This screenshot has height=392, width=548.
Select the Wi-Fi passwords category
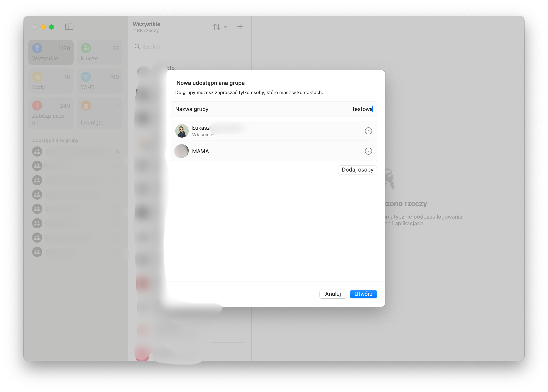pyautogui.click(x=99, y=81)
